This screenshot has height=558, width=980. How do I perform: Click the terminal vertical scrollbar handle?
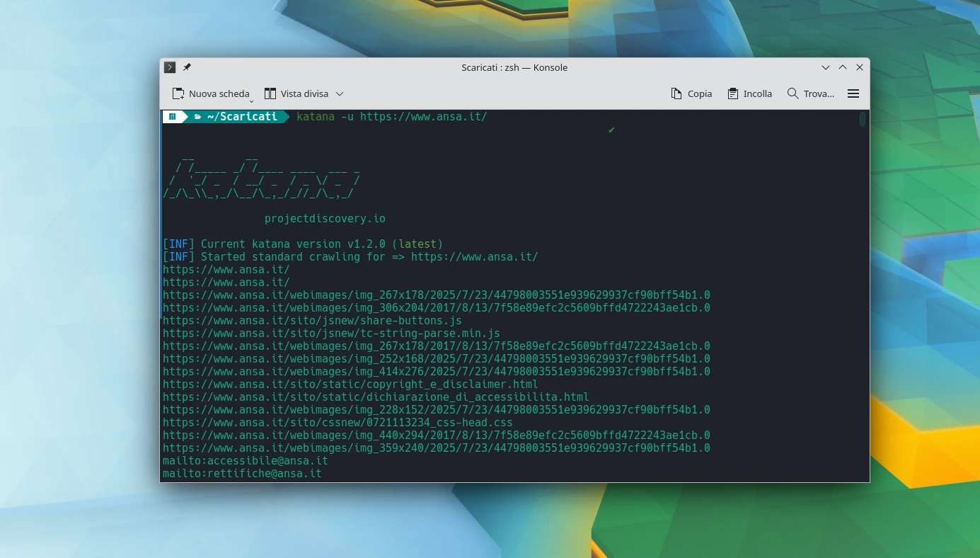tap(863, 120)
